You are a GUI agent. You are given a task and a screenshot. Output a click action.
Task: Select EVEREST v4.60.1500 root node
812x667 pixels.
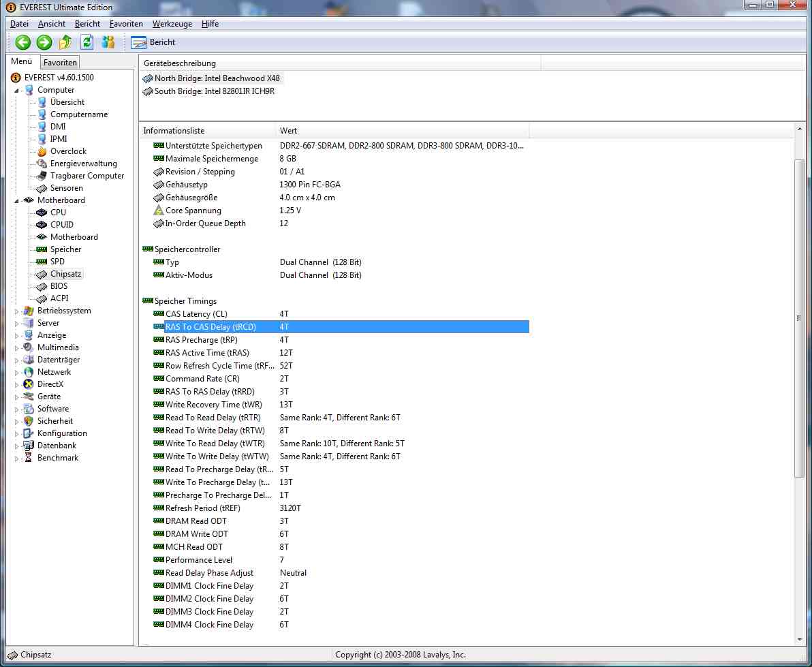point(59,78)
